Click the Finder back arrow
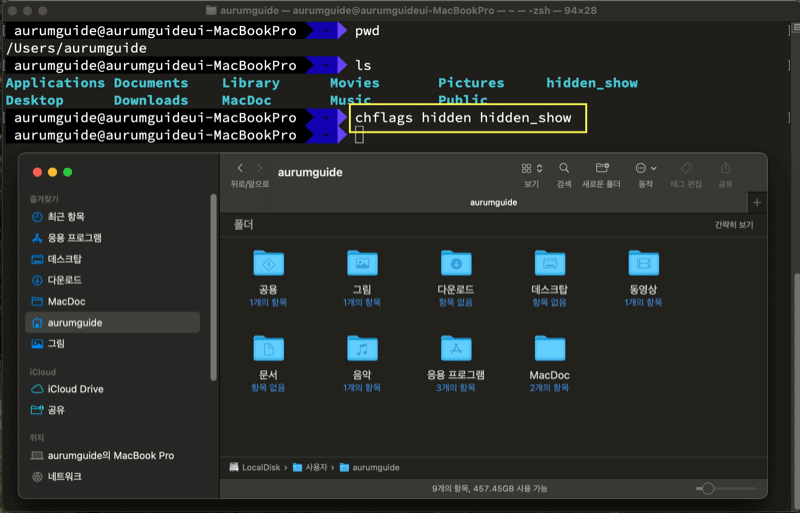 [240, 168]
